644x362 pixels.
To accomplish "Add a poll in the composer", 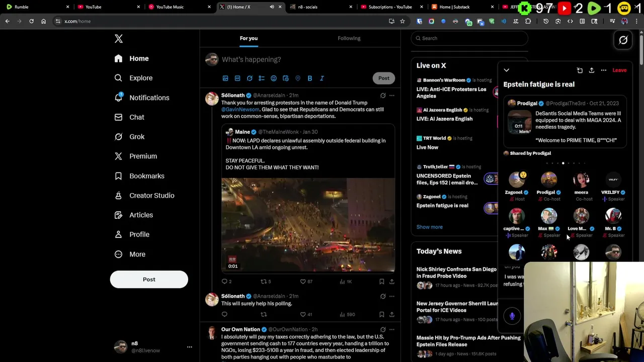I will click(x=262, y=78).
